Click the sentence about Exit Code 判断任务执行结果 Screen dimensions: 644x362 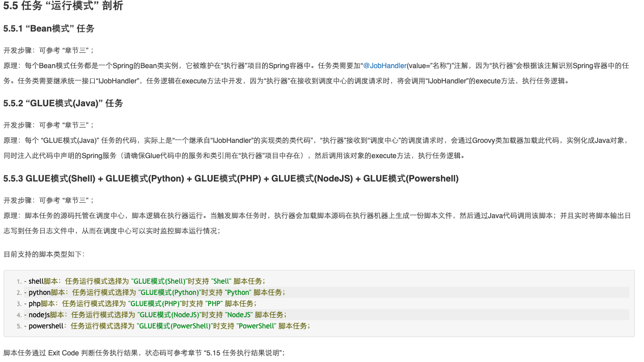[144, 353]
